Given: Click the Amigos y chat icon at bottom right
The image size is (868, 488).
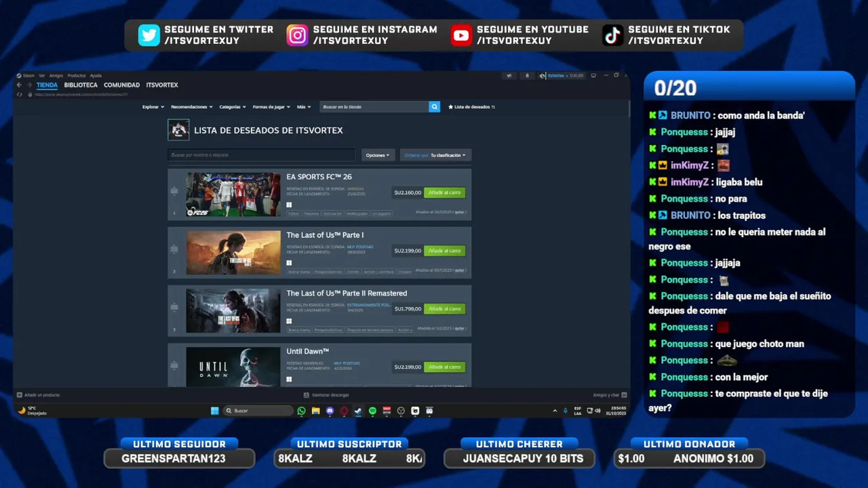Looking at the screenshot, I should (x=625, y=395).
